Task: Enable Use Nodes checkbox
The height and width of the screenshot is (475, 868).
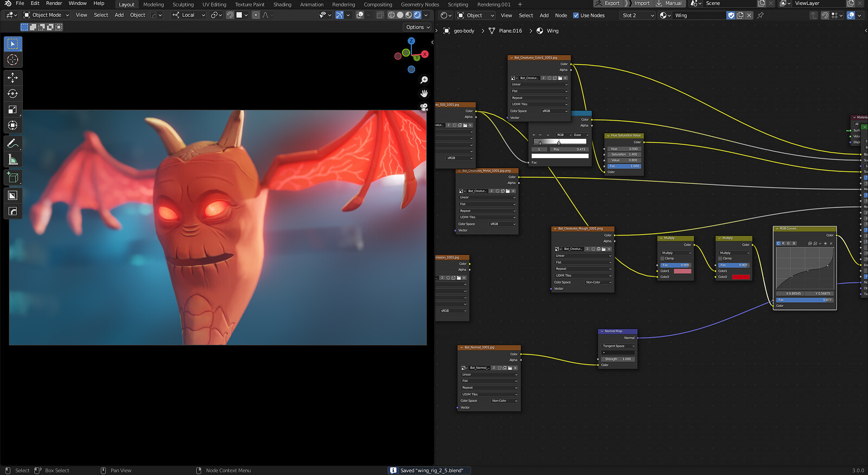Action: pyautogui.click(x=576, y=15)
